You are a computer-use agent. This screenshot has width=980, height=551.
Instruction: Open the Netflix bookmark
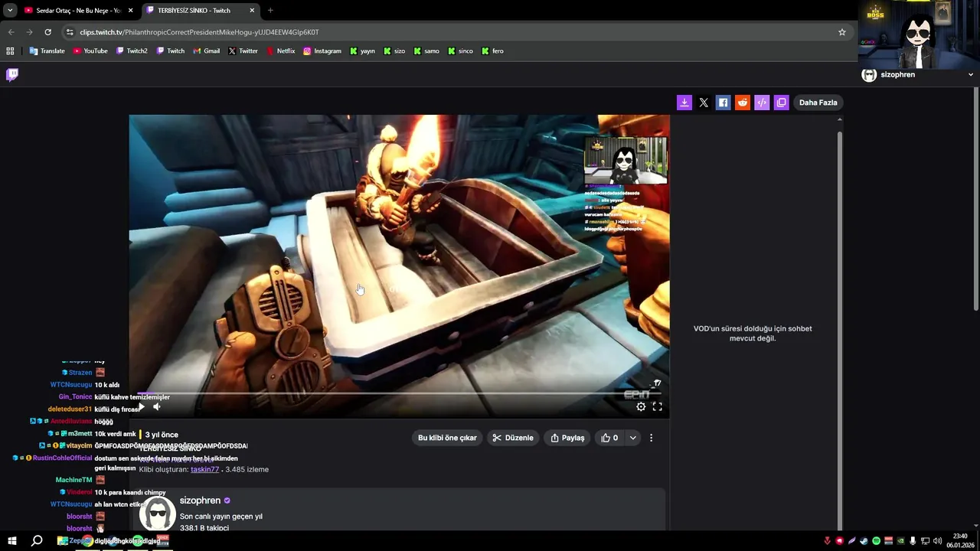tap(281, 51)
